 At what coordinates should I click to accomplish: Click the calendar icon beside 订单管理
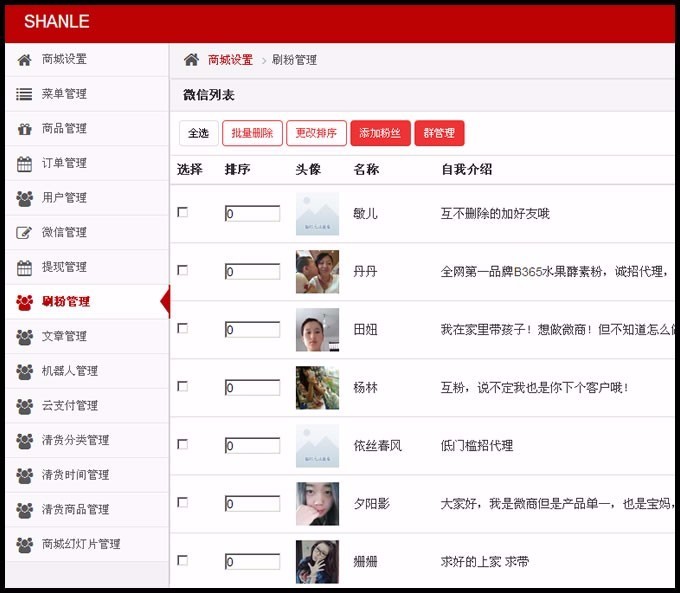point(24,164)
